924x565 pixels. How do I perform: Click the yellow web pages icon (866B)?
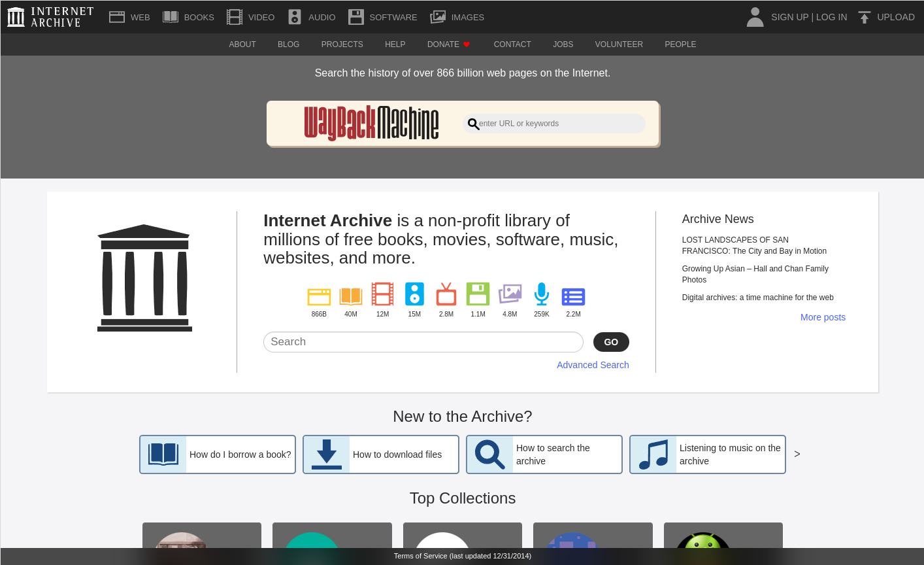[x=319, y=296]
